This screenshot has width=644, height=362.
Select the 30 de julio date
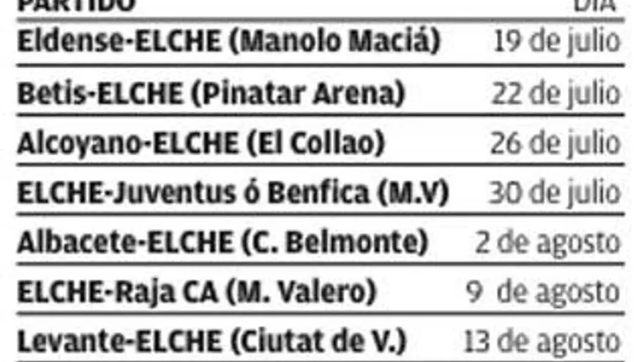tap(555, 193)
